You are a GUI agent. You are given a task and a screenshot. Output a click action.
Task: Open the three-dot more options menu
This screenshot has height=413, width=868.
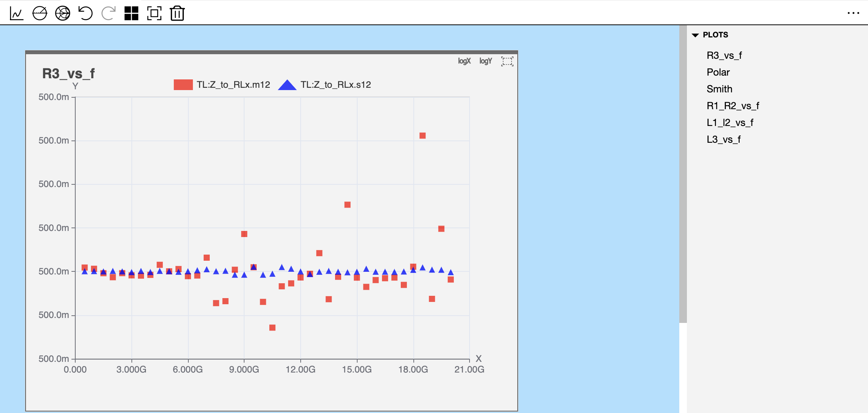[x=853, y=13]
